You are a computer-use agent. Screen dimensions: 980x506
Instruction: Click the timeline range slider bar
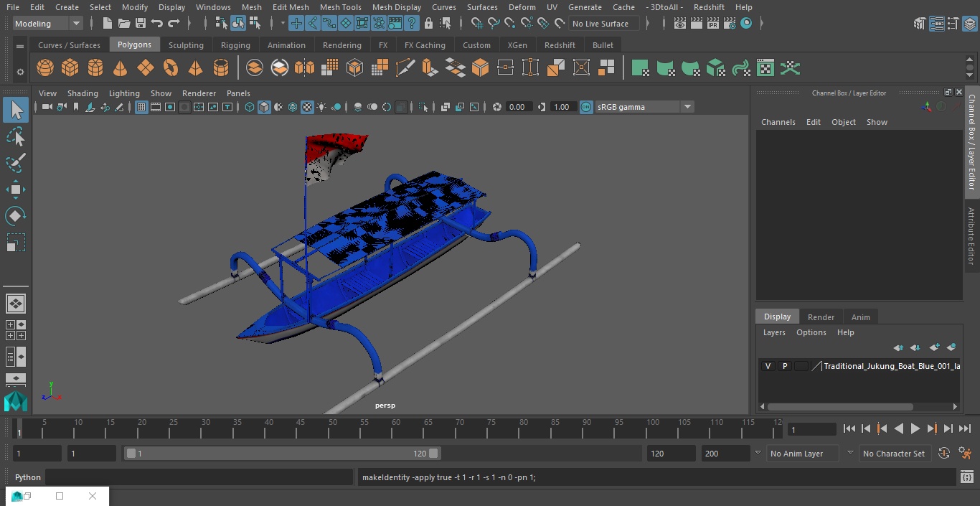coord(282,454)
